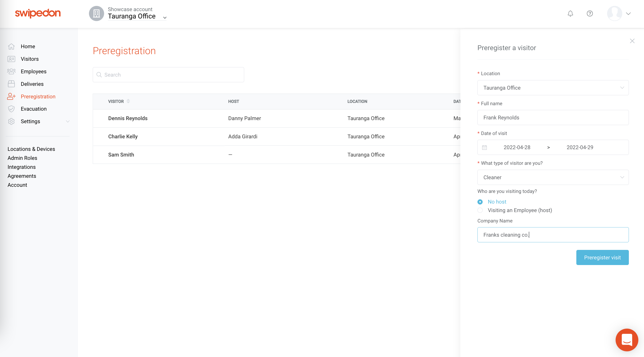Open Visitors in the sidebar
The height and width of the screenshot is (357, 644).
click(x=30, y=59)
